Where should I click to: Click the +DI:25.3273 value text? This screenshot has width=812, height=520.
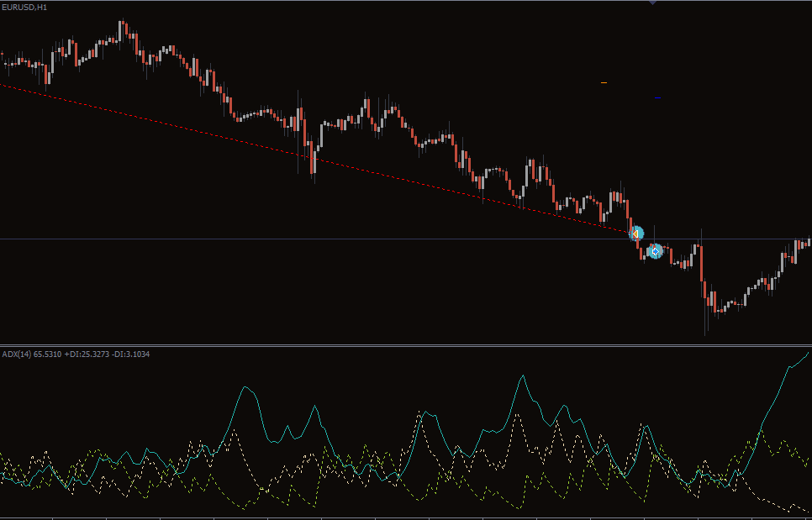90,355
